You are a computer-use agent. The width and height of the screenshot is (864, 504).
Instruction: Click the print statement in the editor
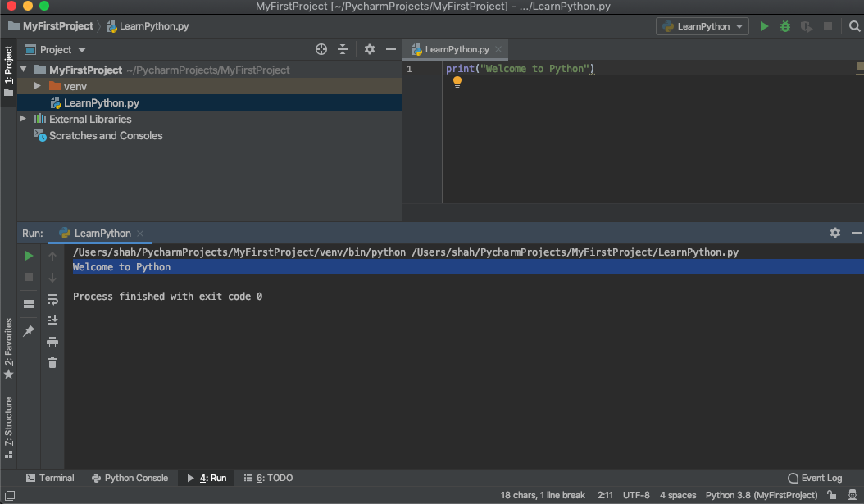pyautogui.click(x=521, y=69)
